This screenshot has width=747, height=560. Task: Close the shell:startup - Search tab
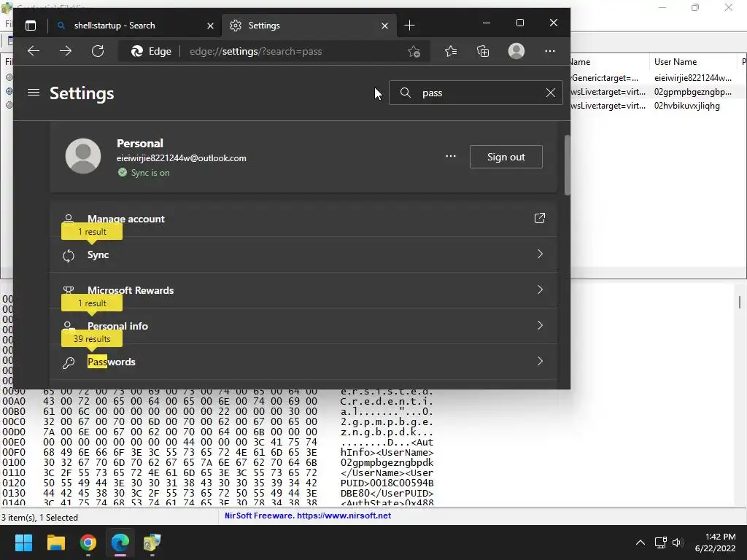click(x=210, y=26)
